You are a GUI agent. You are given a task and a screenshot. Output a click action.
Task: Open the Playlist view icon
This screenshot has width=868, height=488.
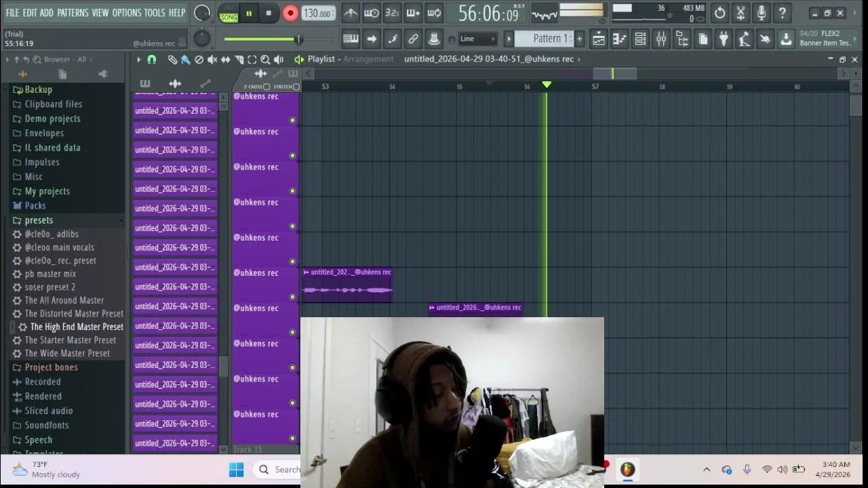[599, 39]
